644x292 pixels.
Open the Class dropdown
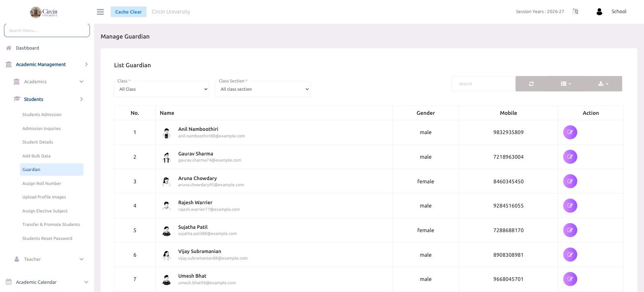[x=161, y=89]
